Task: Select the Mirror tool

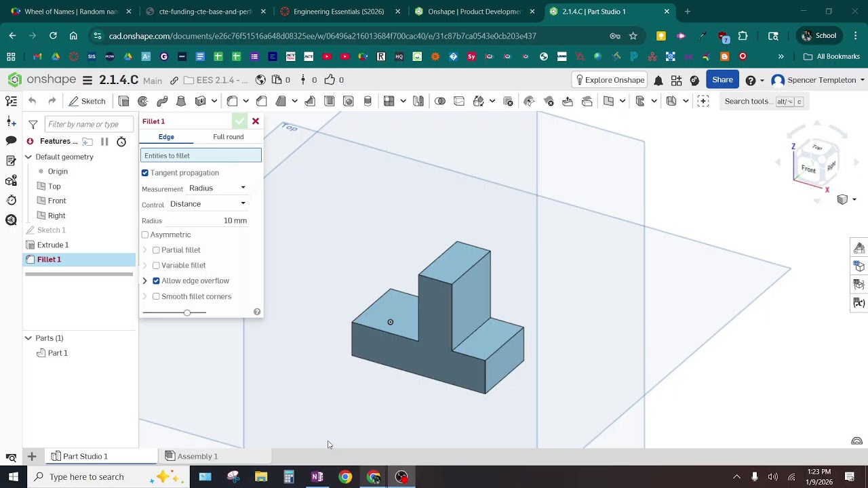Action: [418, 101]
